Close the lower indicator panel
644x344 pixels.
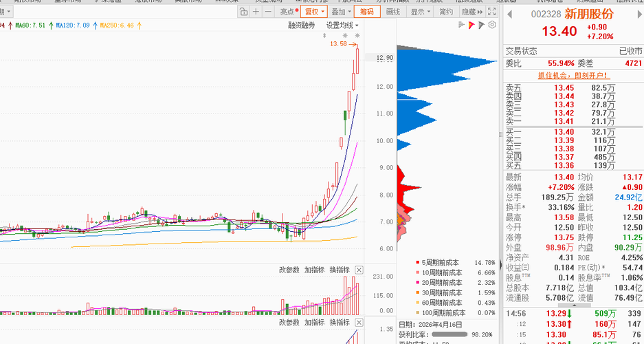(359, 322)
